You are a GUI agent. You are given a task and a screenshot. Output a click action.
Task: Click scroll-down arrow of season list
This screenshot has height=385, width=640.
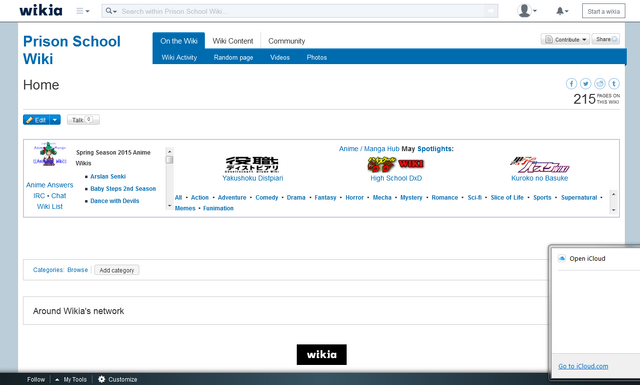tap(169, 206)
